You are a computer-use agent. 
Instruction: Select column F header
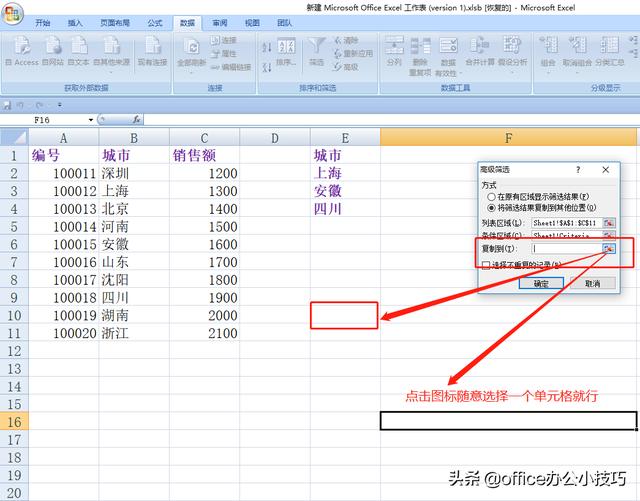509,138
